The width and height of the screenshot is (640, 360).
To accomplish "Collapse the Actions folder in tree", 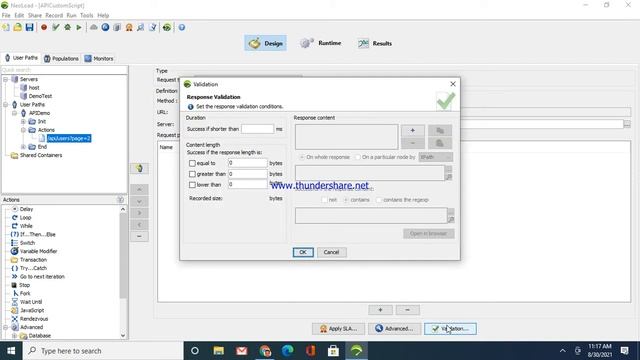I will click(x=23, y=130).
